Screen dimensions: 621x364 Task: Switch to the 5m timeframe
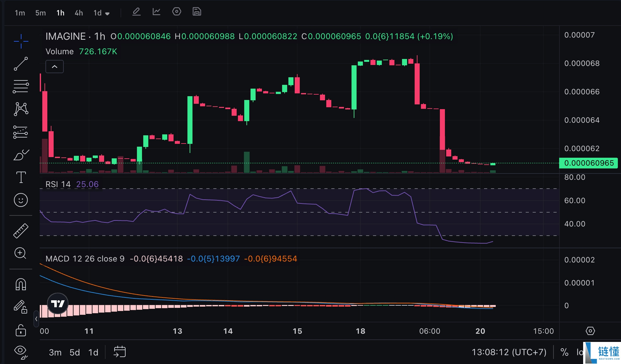[40, 13]
